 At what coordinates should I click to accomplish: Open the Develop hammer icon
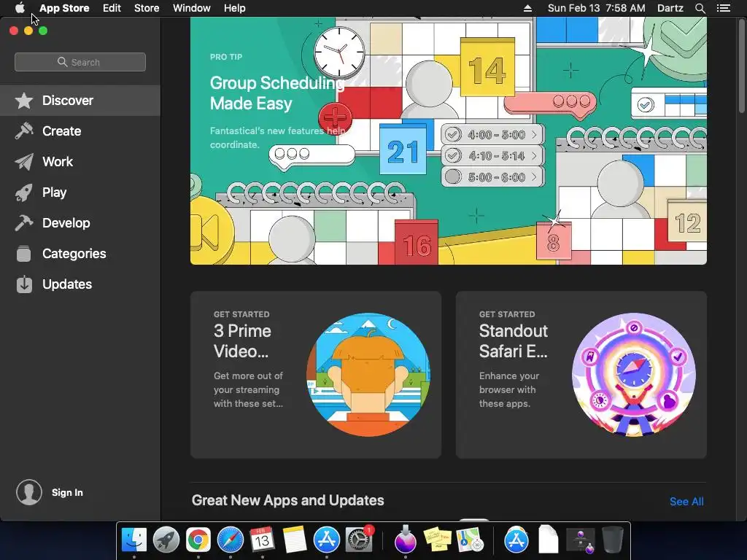pos(24,223)
